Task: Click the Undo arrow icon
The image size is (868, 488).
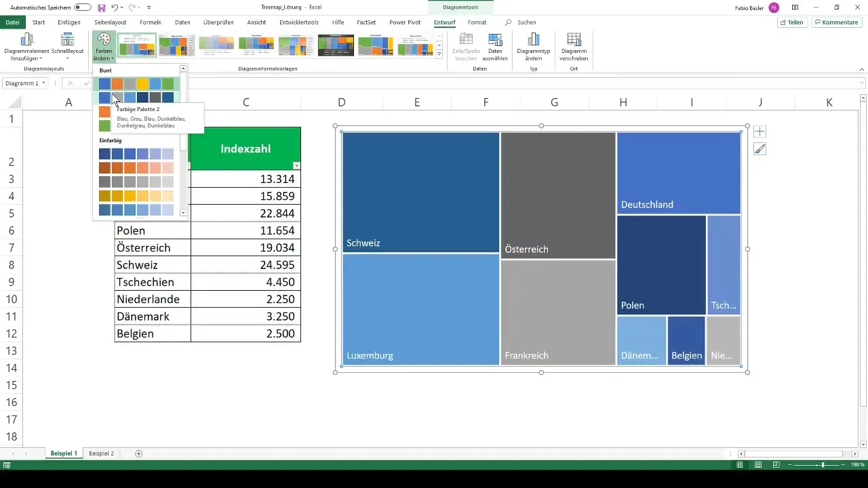Action: (x=115, y=7)
